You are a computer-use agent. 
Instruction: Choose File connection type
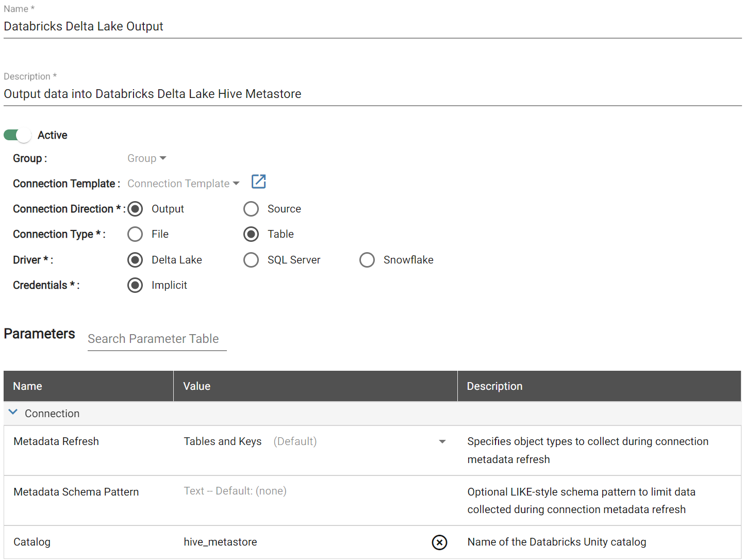tap(135, 234)
